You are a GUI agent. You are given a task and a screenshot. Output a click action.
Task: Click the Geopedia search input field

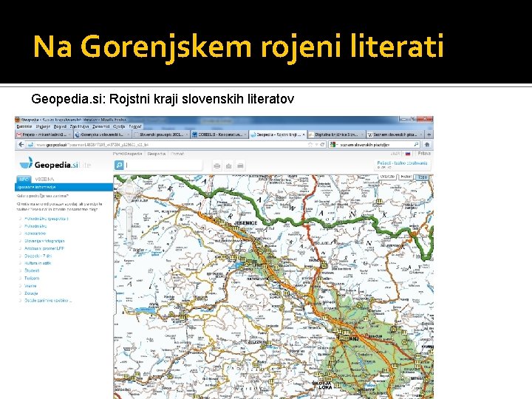coord(163,166)
